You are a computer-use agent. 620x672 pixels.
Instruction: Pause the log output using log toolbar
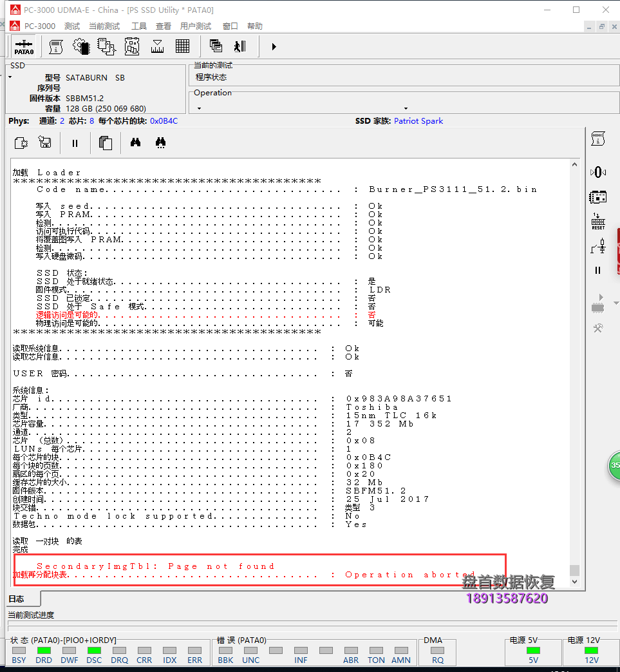tap(75, 143)
